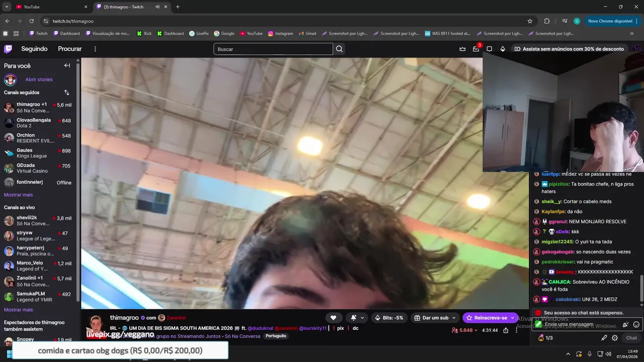
Task: Go to Seguindo in the Twitch nav
Action: click(x=34, y=49)
